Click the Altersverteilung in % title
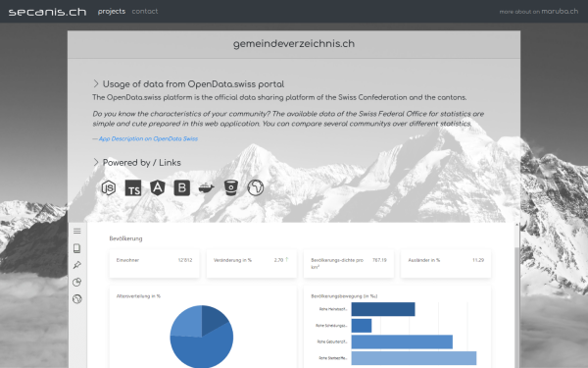This screenshot has height=368, width=588. click(138, 296)
